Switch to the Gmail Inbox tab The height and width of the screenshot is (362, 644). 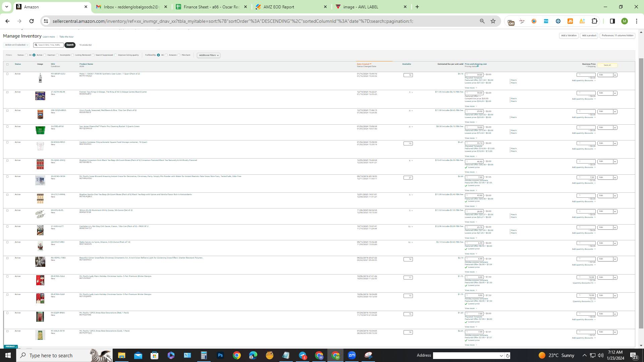[x=131, y=7]
